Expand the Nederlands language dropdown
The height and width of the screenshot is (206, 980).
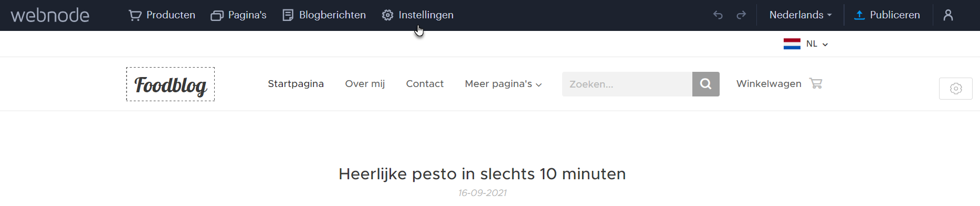click(800, 15)
